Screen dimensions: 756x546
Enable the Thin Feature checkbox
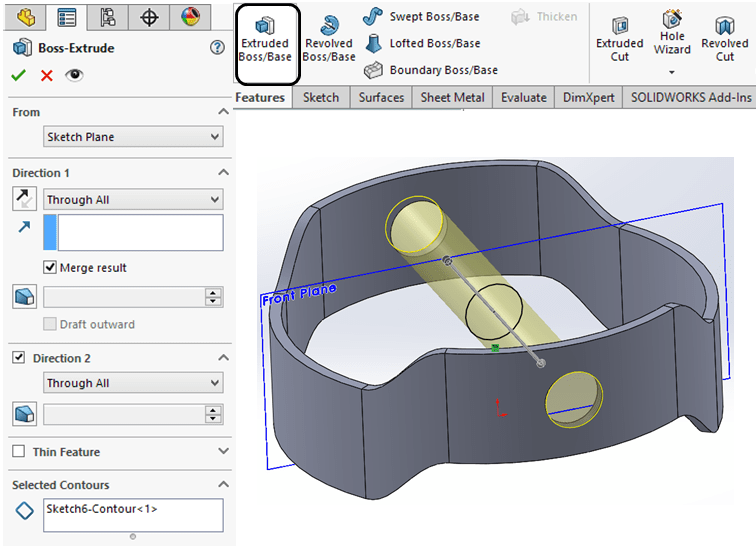(x=18, y=452)
